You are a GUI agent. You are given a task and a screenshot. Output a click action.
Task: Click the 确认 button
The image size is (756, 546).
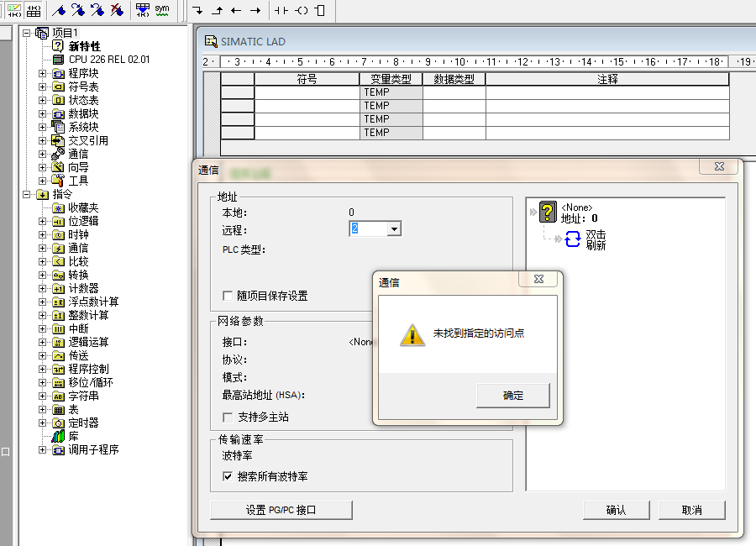tap(617, 510)
